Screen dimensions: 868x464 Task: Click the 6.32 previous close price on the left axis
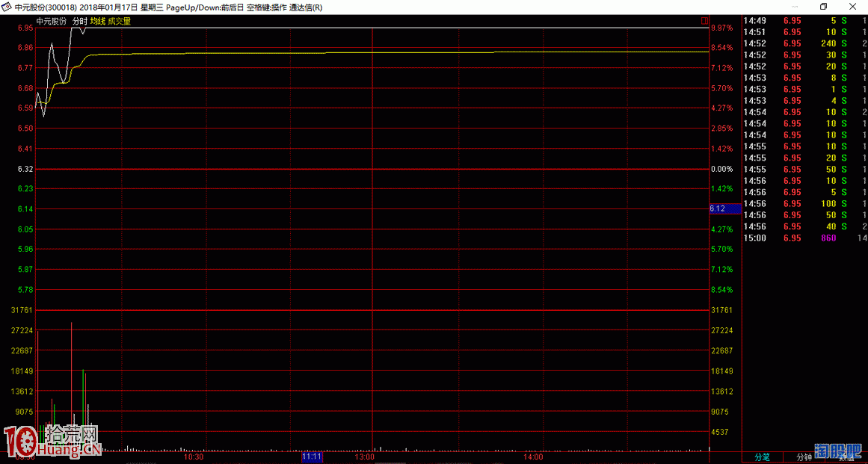tap(25, 169)
